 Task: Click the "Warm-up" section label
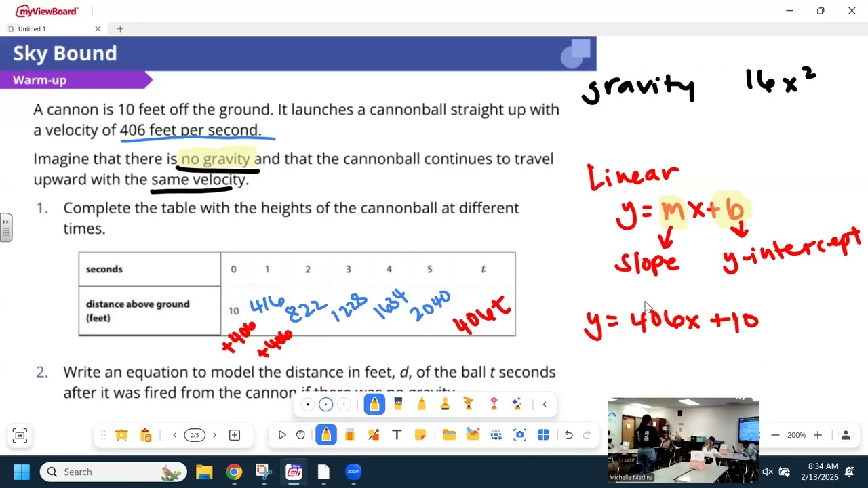39,80
